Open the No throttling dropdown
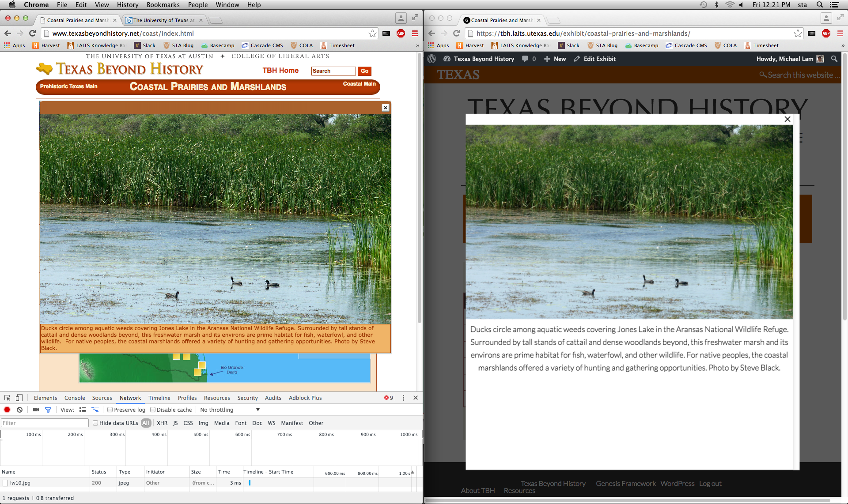The image size is (848, 504). (x=230, y=410)
